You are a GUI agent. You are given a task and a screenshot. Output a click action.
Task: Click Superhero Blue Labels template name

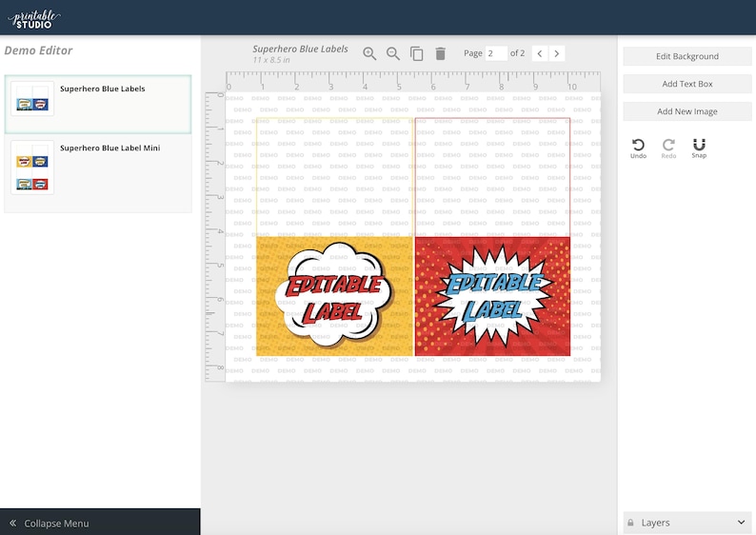point(102,89)
